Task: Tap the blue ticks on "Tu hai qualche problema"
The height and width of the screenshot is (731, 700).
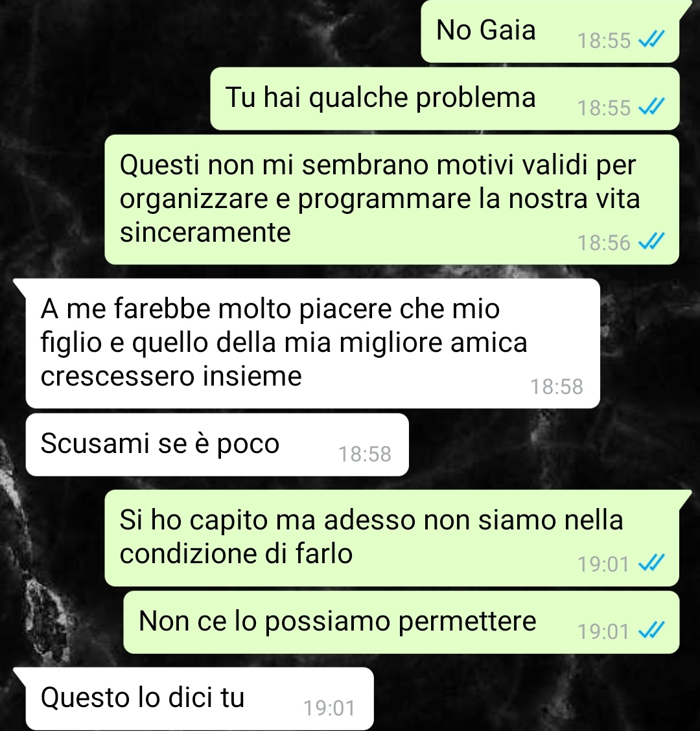Action: point(651,108)
